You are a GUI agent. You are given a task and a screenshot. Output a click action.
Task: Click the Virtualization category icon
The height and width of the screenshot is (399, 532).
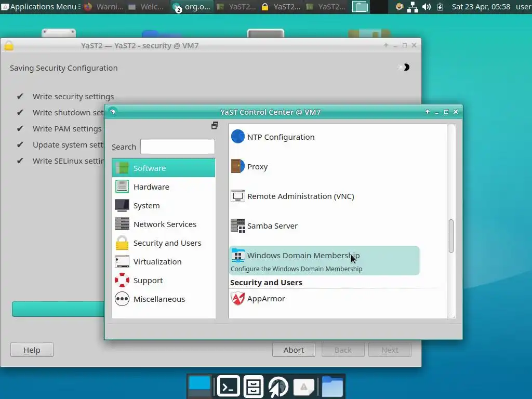click(122, 262)
